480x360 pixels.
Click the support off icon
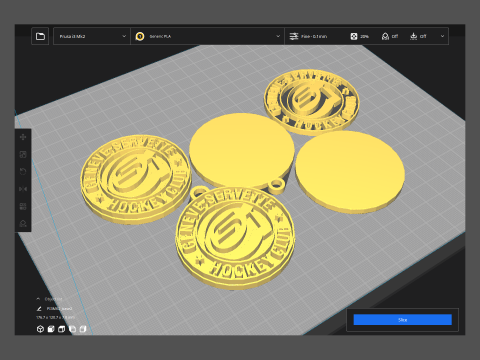(385, 36)
